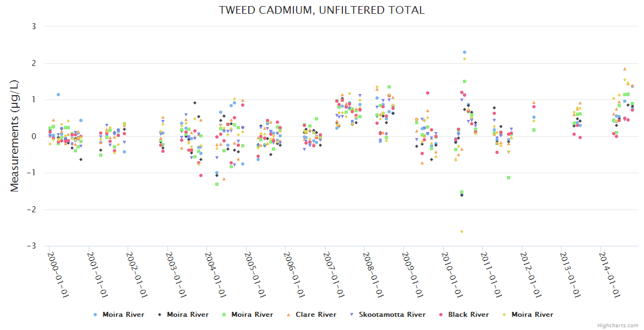The width and height of the screenshot is (644, 330).
Task: Click the 2000-01-01 x-axis label
Action: [57, 274]
